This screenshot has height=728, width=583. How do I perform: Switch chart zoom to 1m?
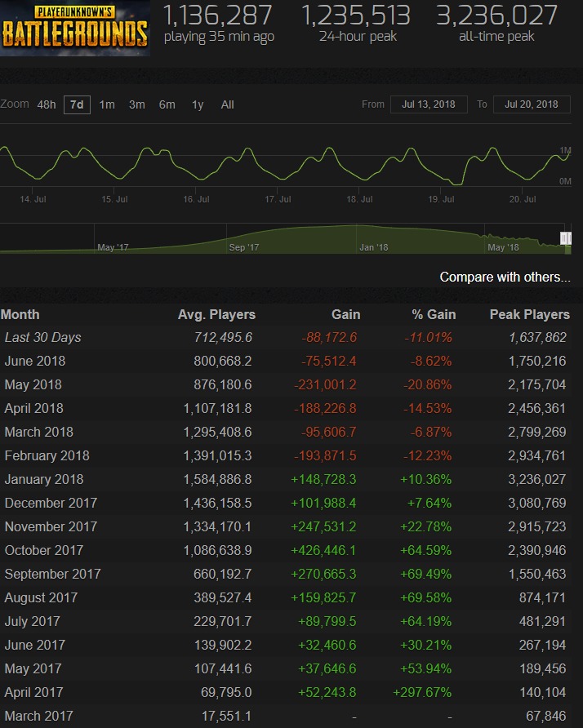(x=107, y=104)
